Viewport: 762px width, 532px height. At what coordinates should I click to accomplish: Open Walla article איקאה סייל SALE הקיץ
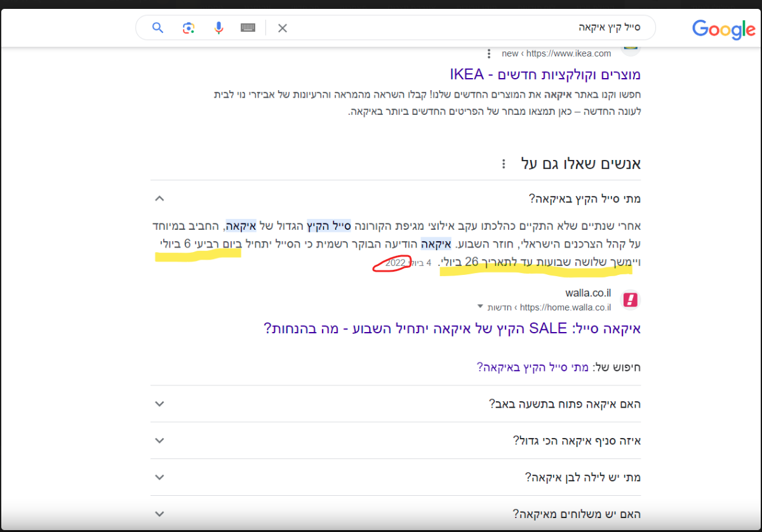coord(452,328)
